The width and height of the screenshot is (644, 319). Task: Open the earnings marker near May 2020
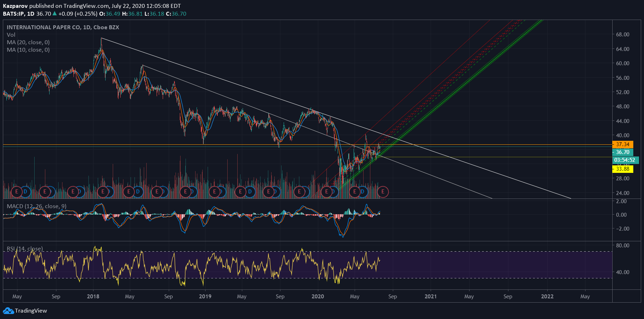pos(355,192)
